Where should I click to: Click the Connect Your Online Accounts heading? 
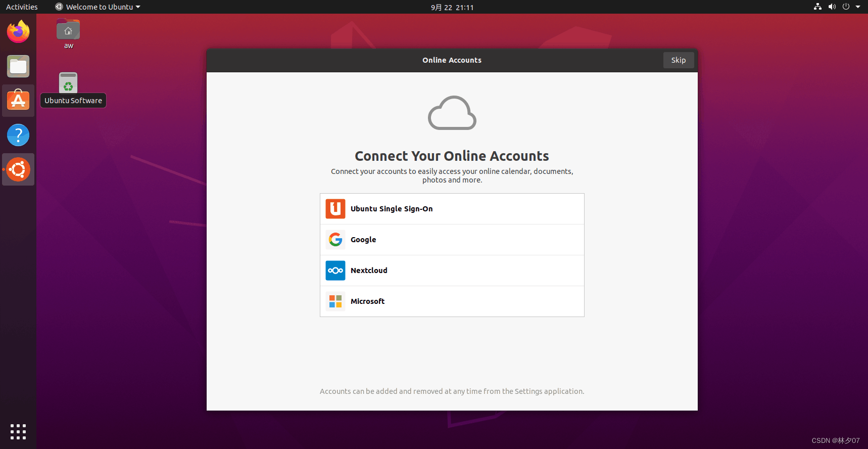452,156
